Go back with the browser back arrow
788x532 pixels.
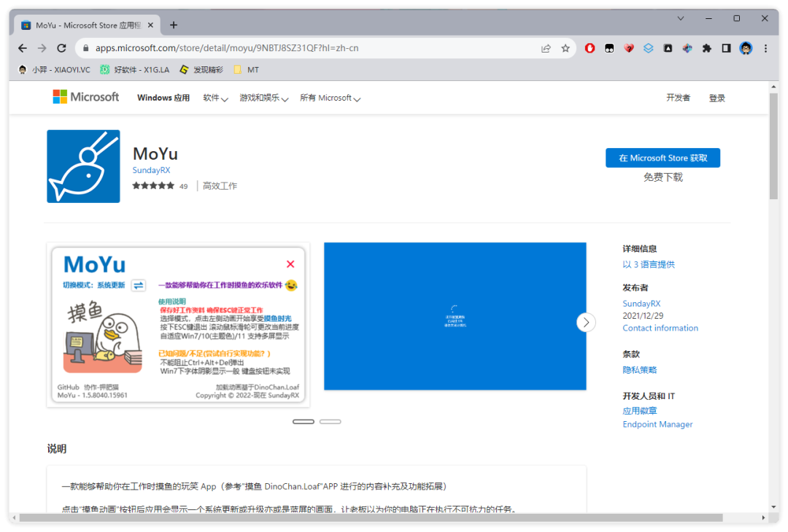(23, 48)
